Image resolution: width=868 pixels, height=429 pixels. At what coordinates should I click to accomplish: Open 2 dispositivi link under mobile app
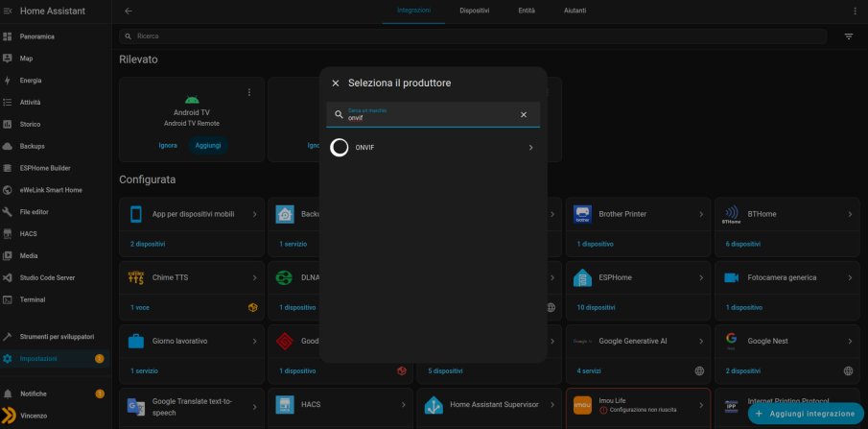(148, 244)
